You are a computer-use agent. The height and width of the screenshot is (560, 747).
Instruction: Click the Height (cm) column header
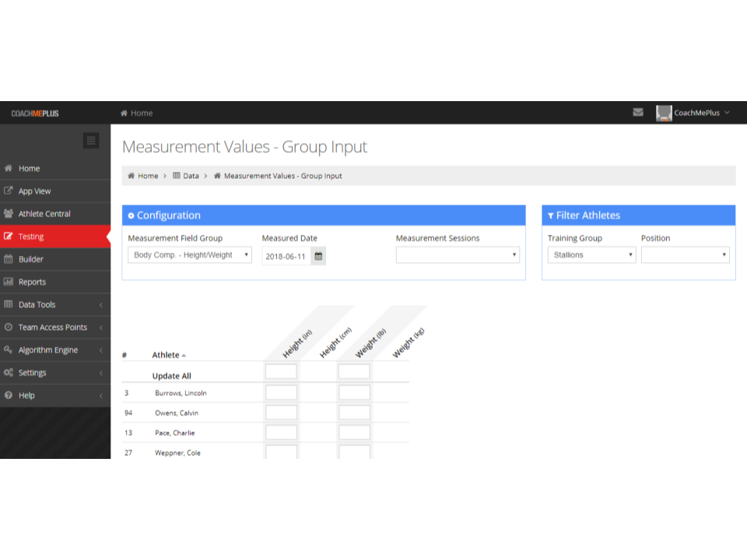pos(335,342)
